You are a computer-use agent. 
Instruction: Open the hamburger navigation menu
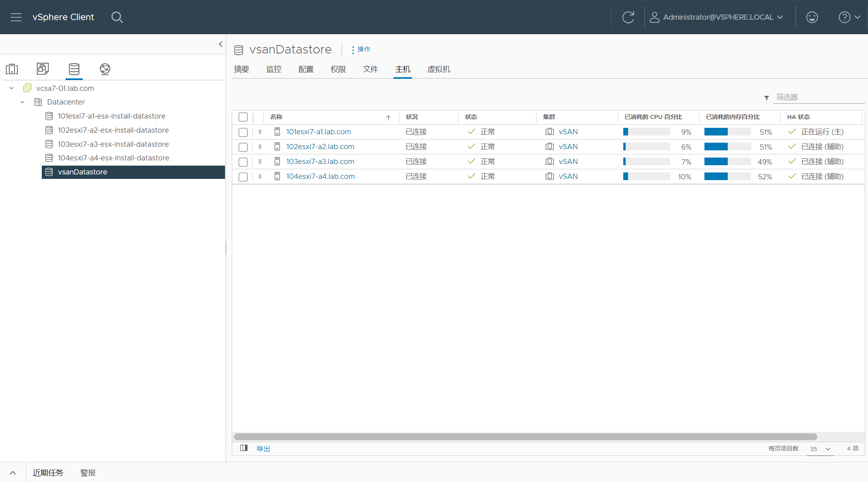point(16,17)
